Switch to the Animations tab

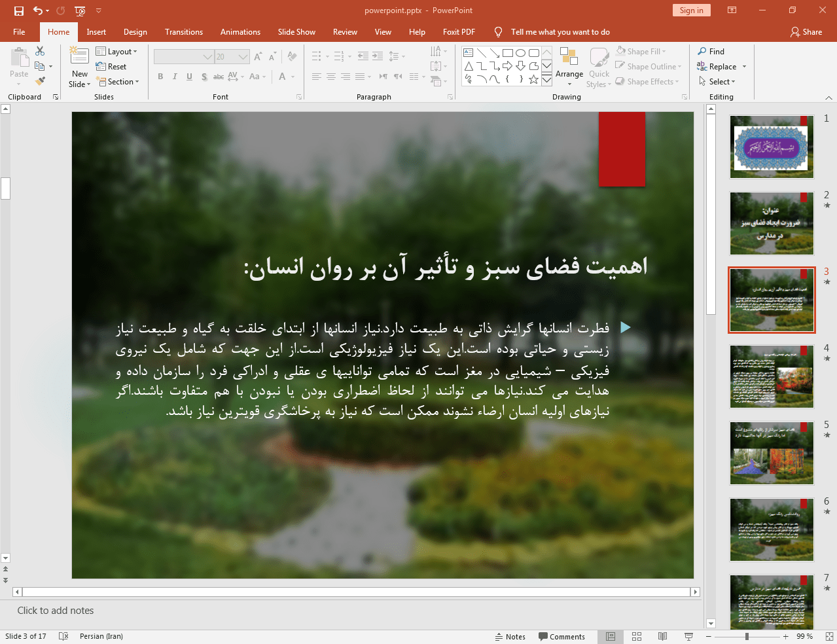coord(240,31)
